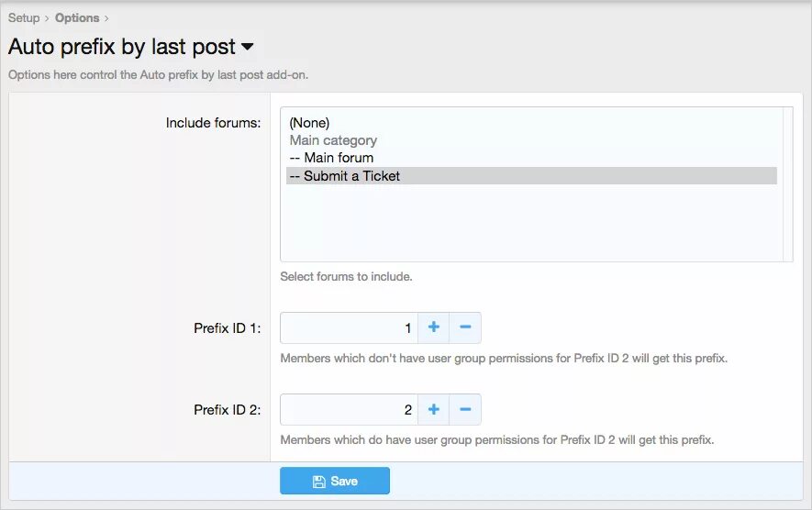Decrement Prefix ID 2 with minus icon
The height and width of the screenshot is (510, 812).
coord(465,409)
